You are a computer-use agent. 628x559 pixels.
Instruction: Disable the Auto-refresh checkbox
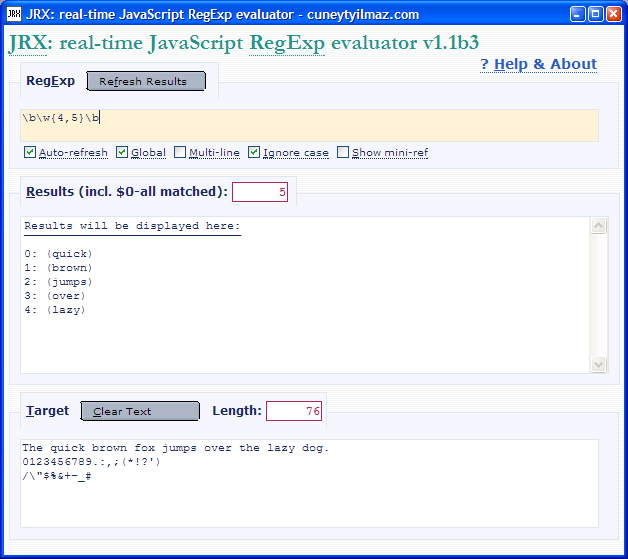click(30, 153)
